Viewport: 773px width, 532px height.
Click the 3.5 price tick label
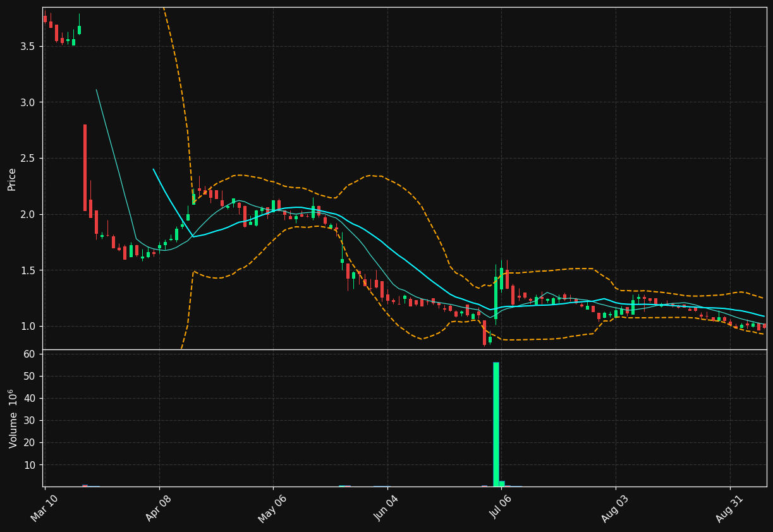[x=29, y=47]
